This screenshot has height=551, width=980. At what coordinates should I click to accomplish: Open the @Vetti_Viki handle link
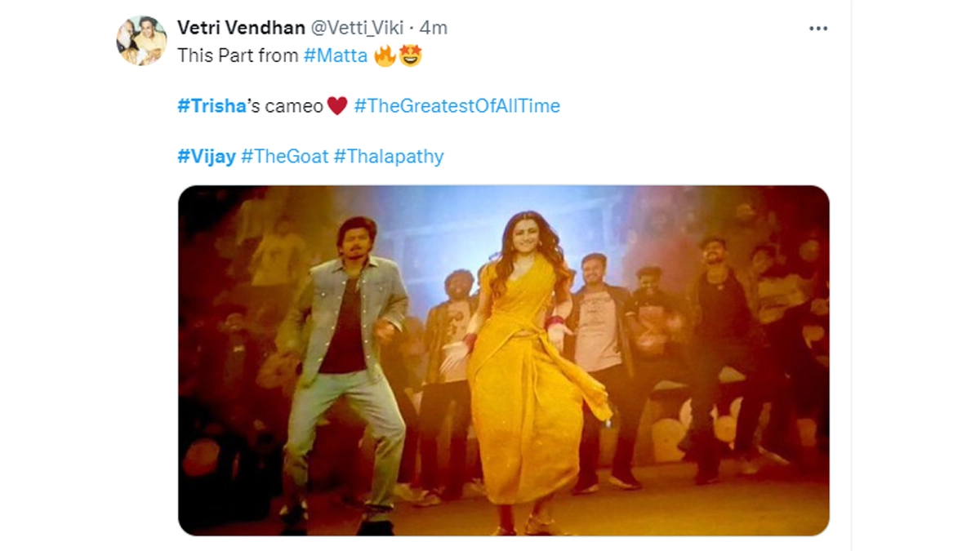tap(355, 27)
